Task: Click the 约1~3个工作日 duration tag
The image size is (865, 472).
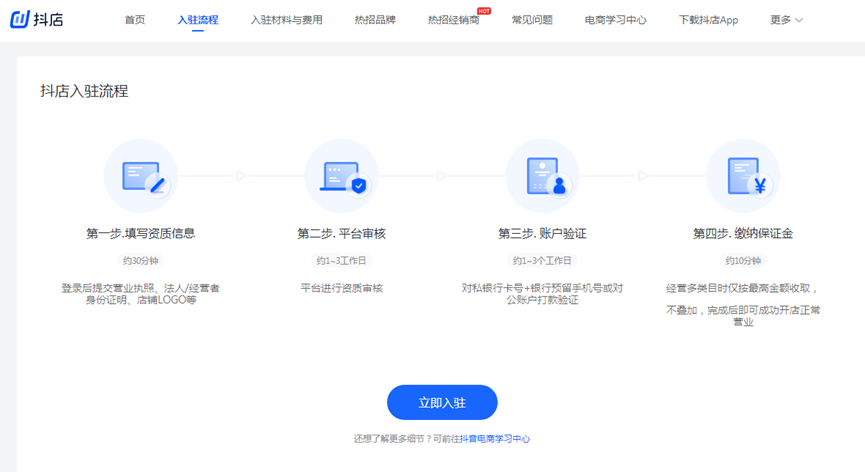Action: [542, 261]
